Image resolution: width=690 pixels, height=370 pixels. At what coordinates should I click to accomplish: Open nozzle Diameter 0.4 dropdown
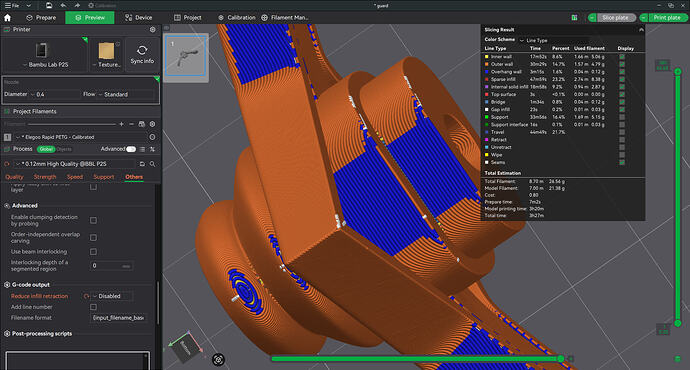point(55,94)
